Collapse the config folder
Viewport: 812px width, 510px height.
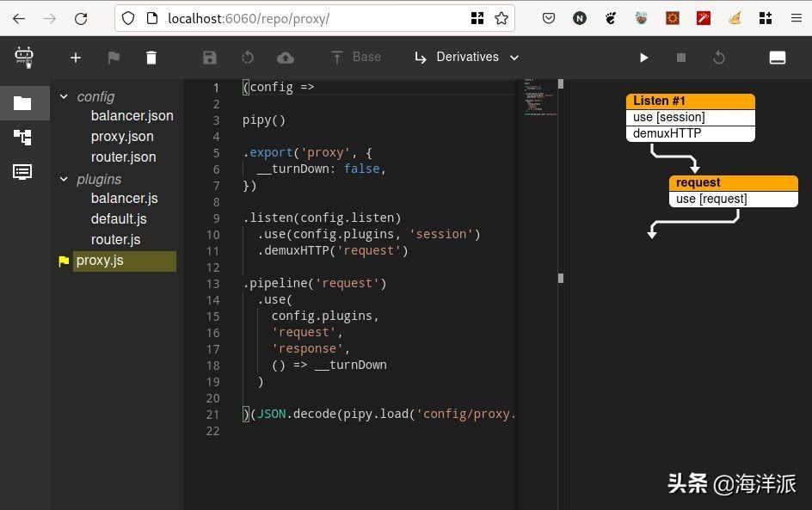64,97
